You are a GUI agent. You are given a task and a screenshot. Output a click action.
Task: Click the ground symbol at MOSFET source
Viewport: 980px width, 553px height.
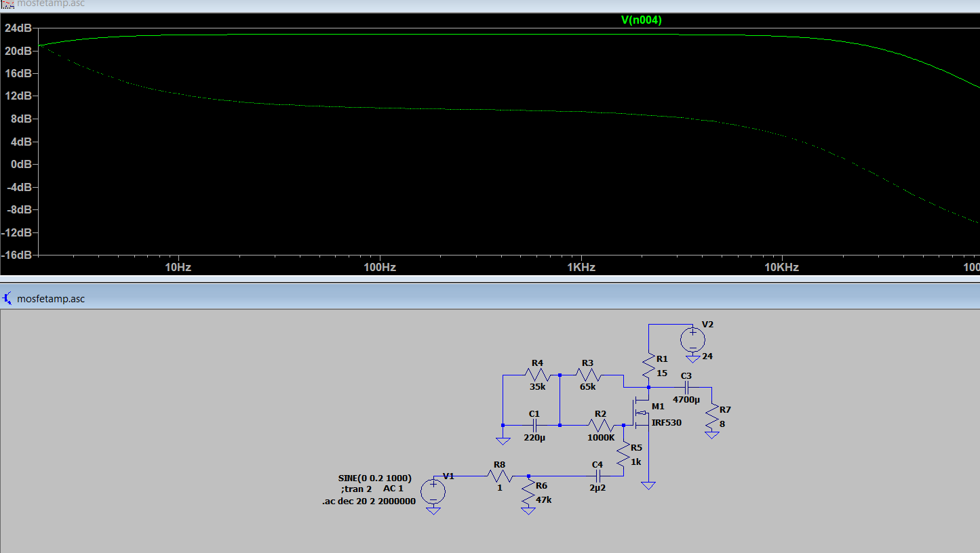[x=648, y=485]
